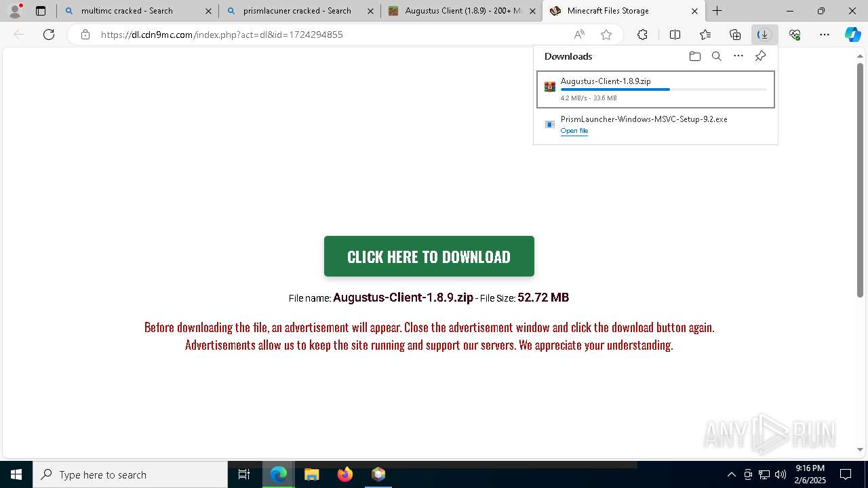This screenshot has height=488, width=868.
Task: Open the Extensions puzzle icon
Action: coord(642,35)
